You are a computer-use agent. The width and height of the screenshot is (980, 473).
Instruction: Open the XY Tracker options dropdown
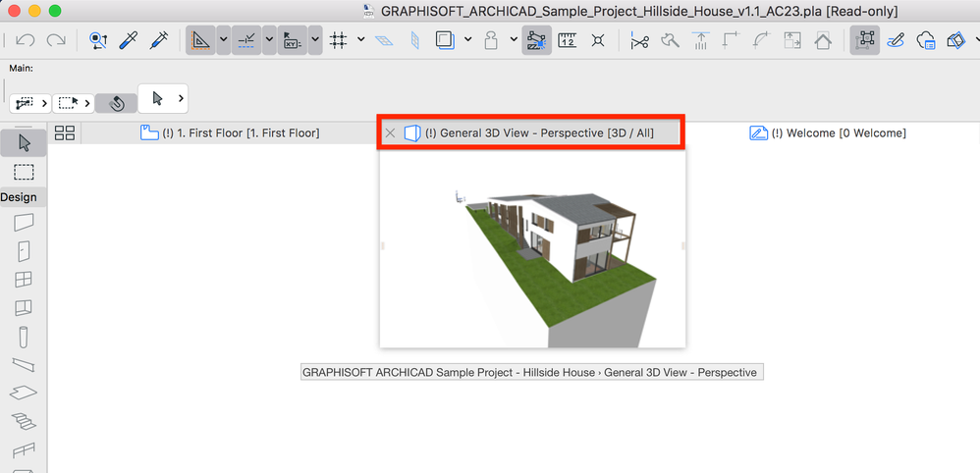click(x=315, y=40)
